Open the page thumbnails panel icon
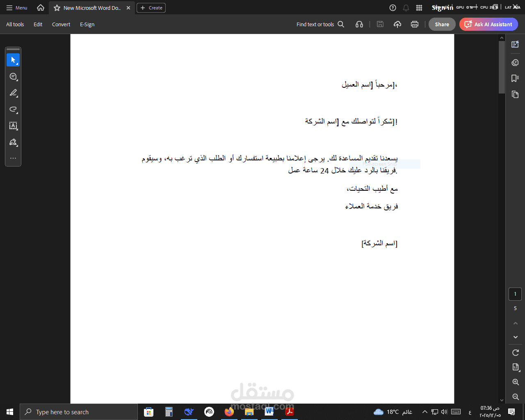Screen dimensions: 525x420 point(515,95)
